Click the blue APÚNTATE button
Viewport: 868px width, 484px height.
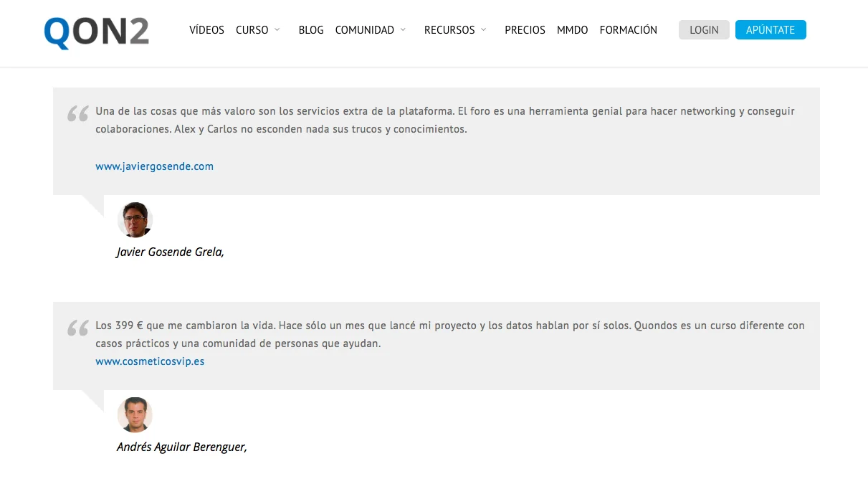(x=770, y=30)
